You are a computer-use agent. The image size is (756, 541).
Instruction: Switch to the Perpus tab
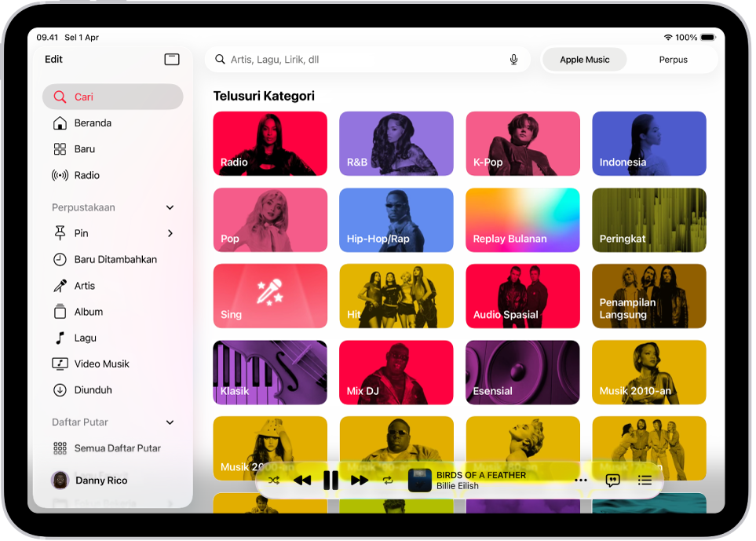coord(673,59)
